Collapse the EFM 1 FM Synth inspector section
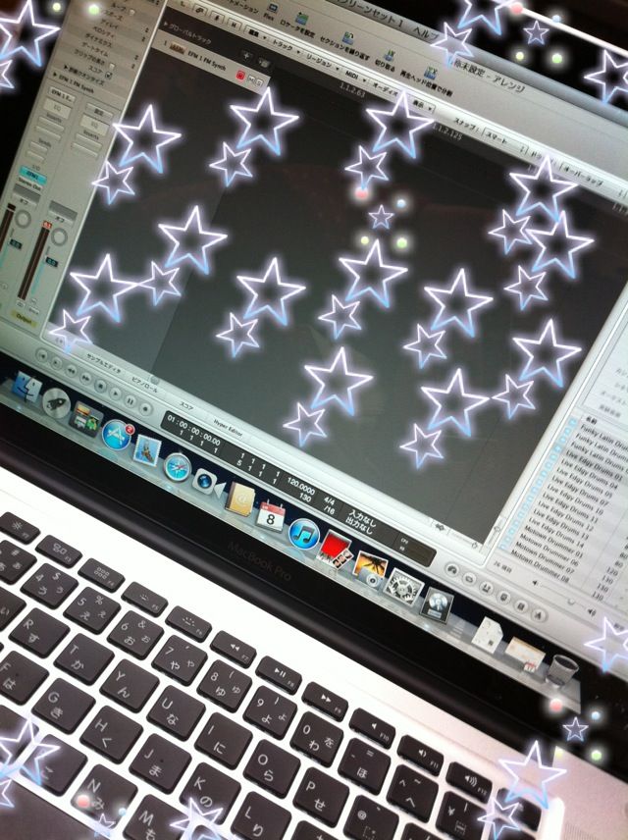Image resolution: width=628 pixels, height=840 pixels. point(56,74)
